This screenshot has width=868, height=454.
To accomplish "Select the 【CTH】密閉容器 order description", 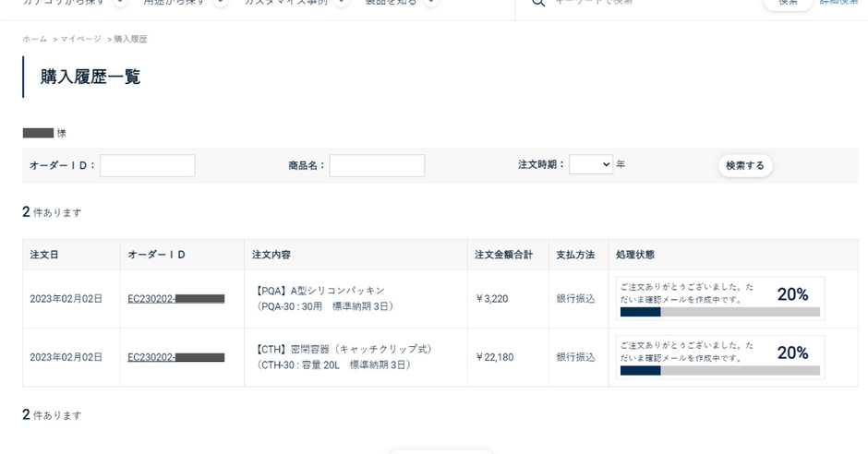I will (x=344, y=350).
